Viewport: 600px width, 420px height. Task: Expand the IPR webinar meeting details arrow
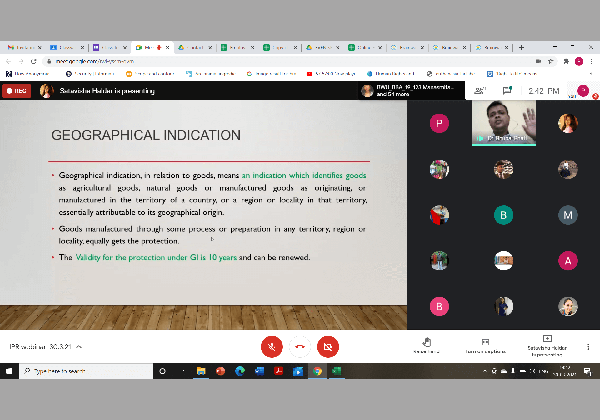[79, 347]
